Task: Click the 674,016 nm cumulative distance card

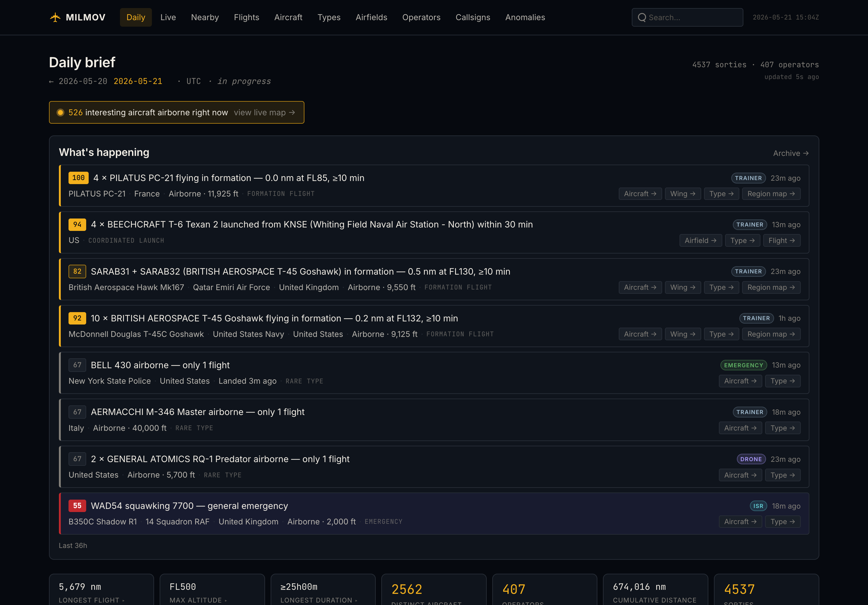Action: [655, 590]
